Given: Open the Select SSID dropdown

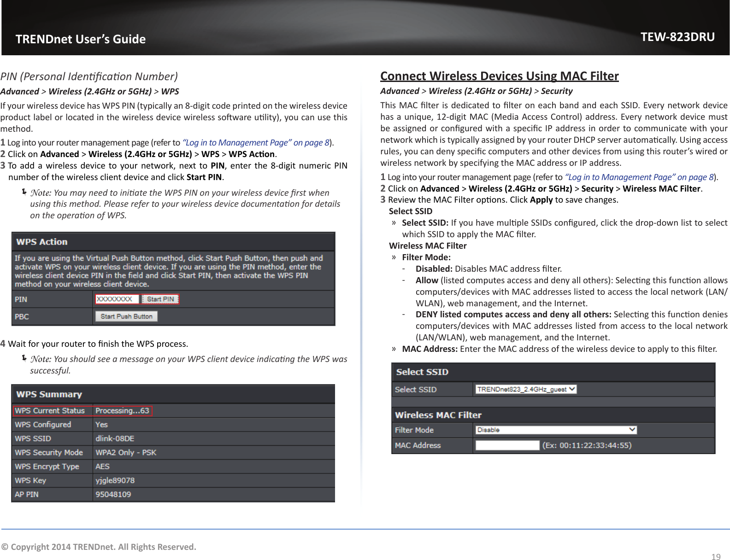Looking at the screenshot, I should (526, 389).
